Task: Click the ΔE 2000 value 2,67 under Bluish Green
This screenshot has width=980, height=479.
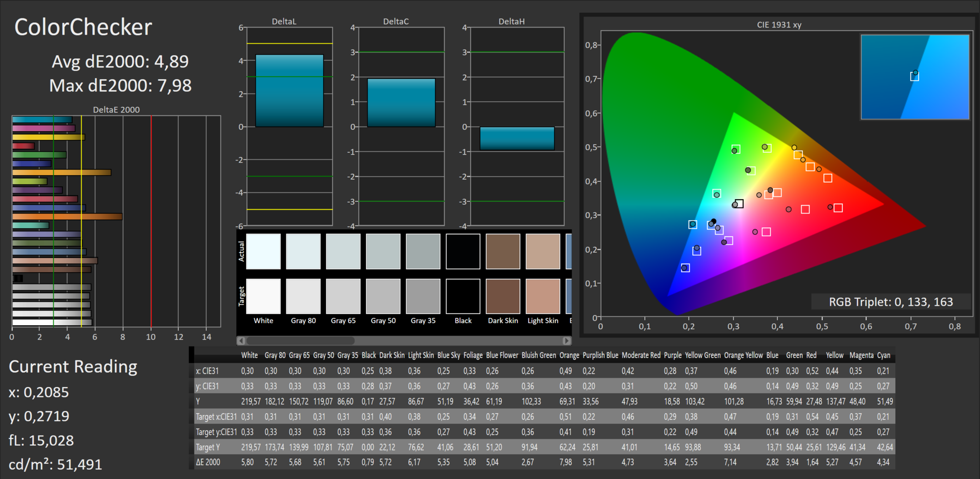Action: (x=528, y=463)
